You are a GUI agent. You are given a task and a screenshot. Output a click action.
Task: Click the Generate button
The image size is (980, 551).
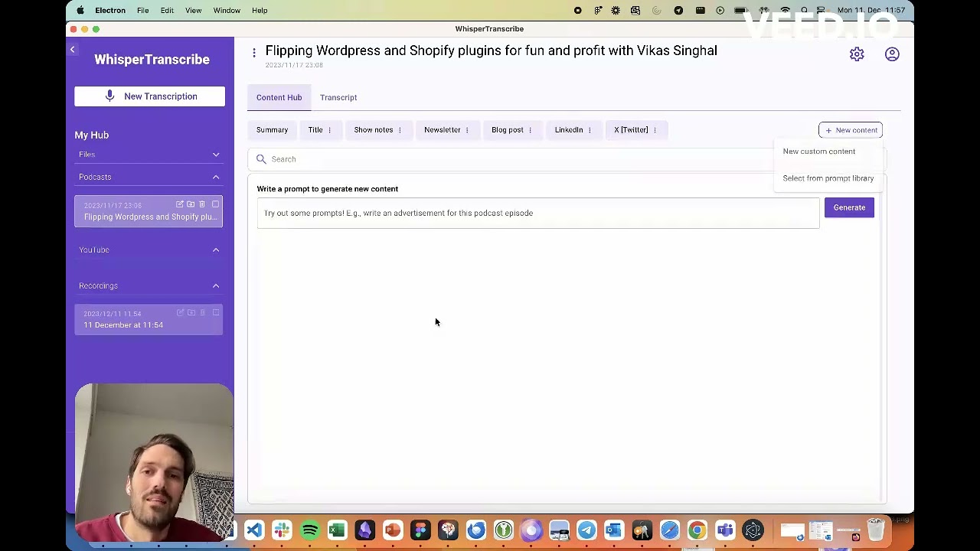pos(849,207)
